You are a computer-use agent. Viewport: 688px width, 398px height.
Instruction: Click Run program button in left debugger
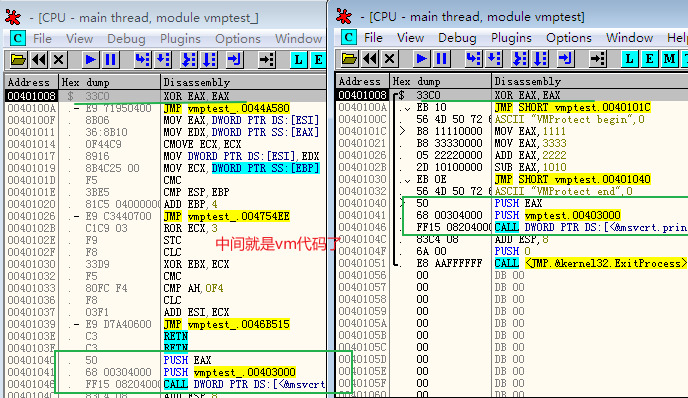pyautogui.click(x=90, y=60)
